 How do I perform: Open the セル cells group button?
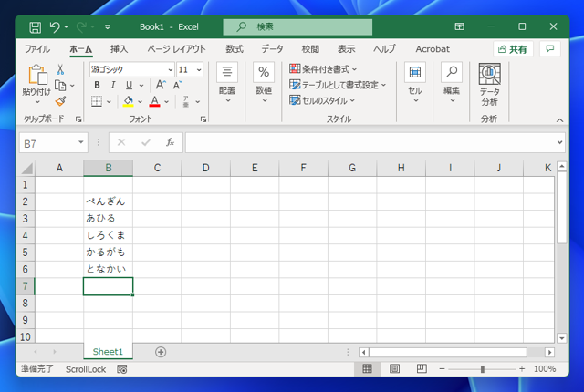415,84
